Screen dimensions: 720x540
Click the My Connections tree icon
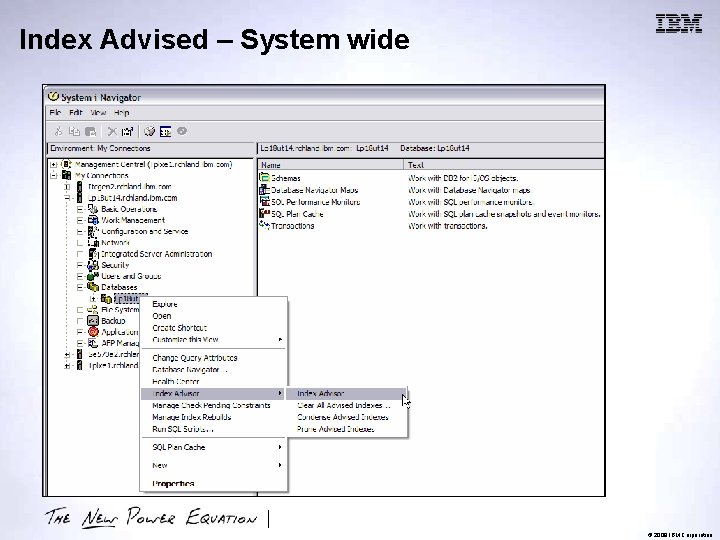click(x=67, y=175)
